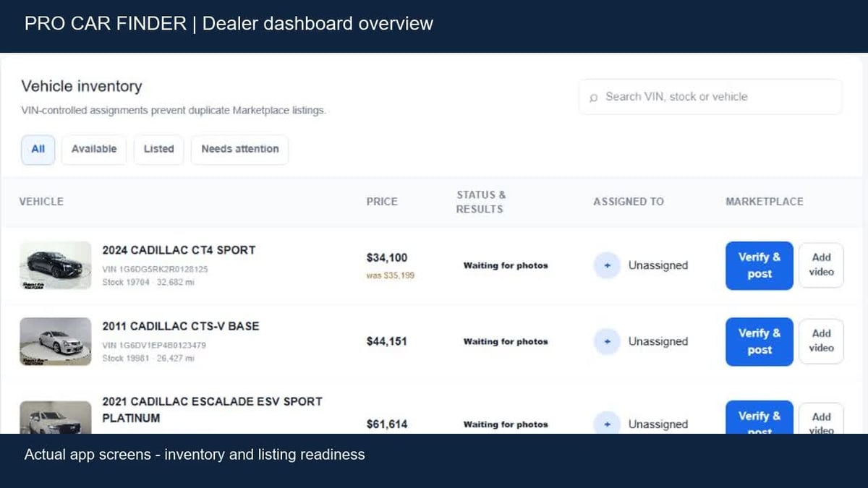This screenshot has height=488, width=868.
Task: Show the Listed filter tab
Action: pyautogui.click(x=158, y=149)
